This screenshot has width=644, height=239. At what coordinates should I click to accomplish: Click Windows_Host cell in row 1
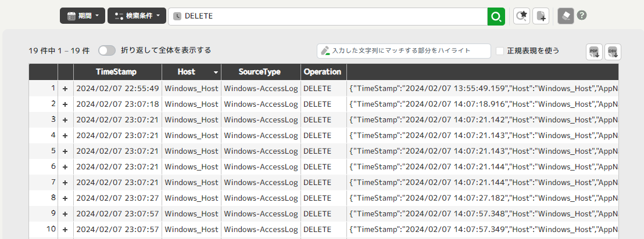pos(191,89)
